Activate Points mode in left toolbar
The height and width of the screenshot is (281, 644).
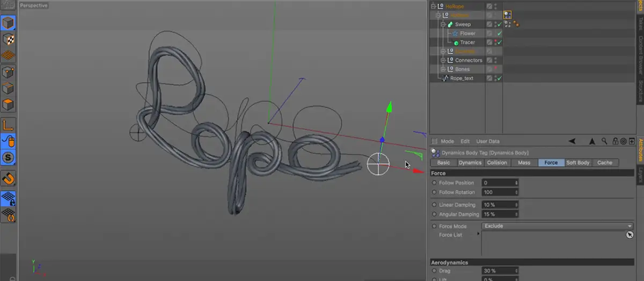tap(9, 72)
